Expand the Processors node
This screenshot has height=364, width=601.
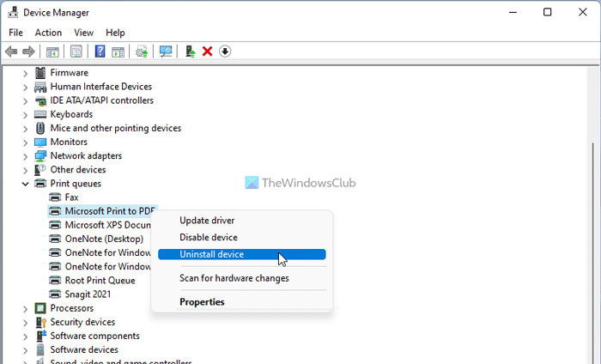25,309
